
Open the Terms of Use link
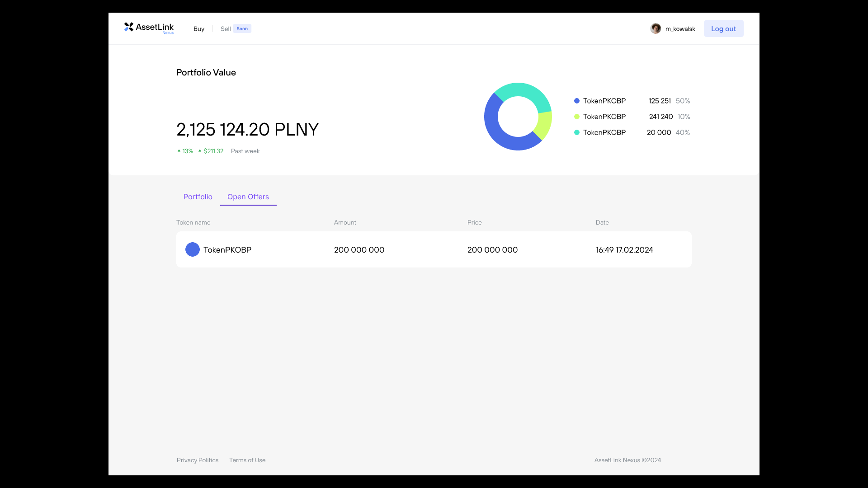click(x=247, y=460)
